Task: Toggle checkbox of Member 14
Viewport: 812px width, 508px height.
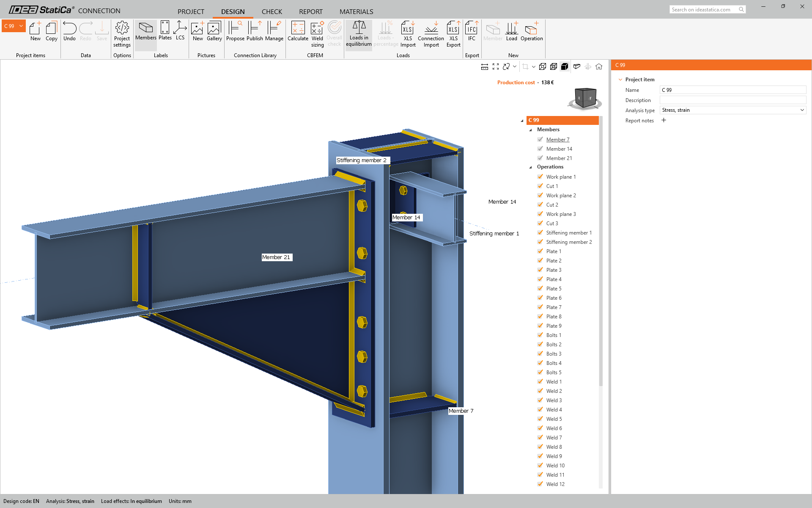Action: [x=540, y=149]
